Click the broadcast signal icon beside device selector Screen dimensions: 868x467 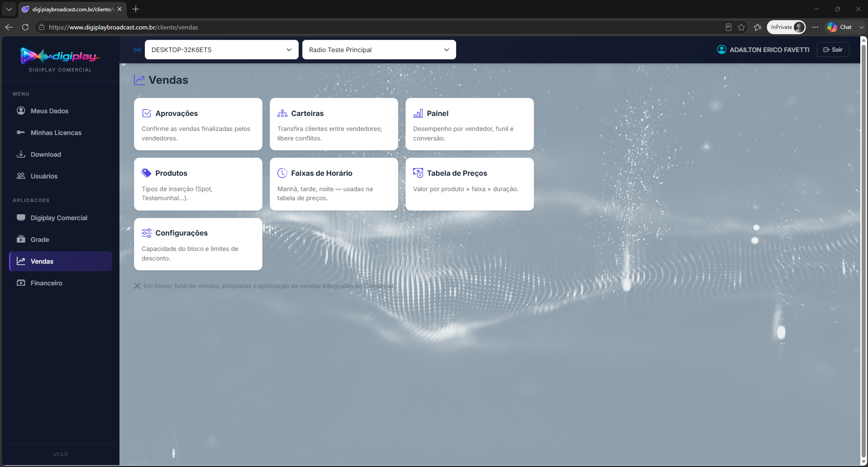click(138, 50)
